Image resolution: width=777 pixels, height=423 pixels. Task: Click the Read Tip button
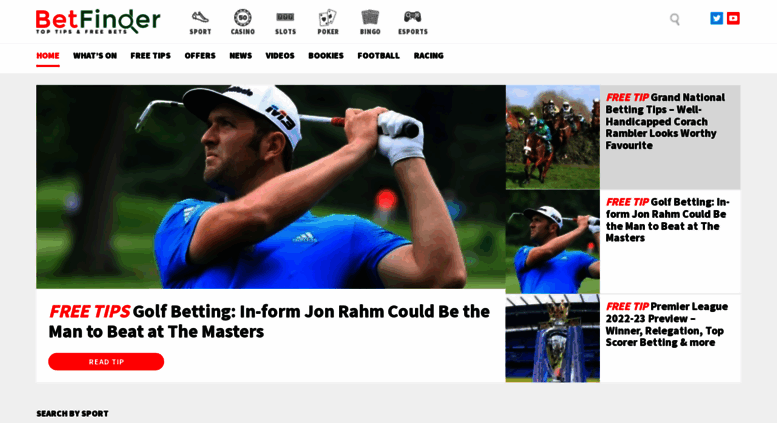click(x=106, y=362)
